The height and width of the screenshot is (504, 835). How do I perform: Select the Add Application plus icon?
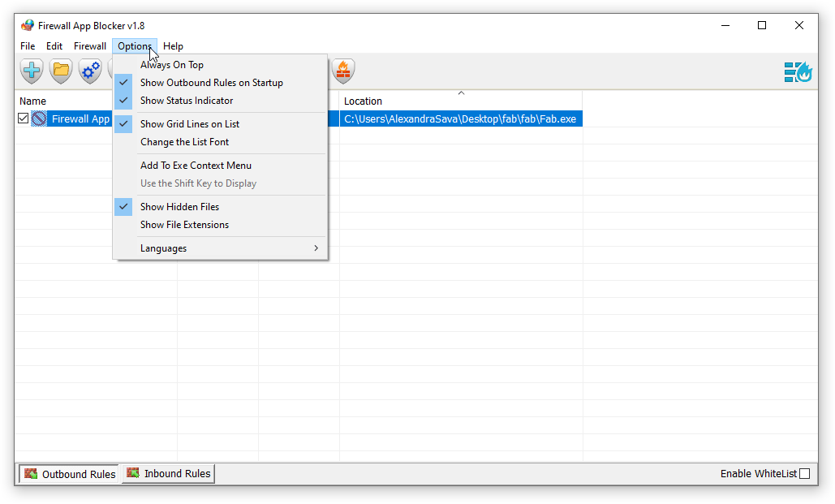point(31,71)
